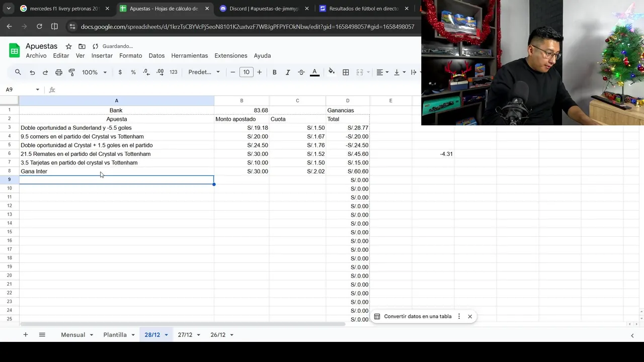Screen dimensions: 644x362
Task: Click Convertir datos en una tabla
Action: tap(418, 317)
